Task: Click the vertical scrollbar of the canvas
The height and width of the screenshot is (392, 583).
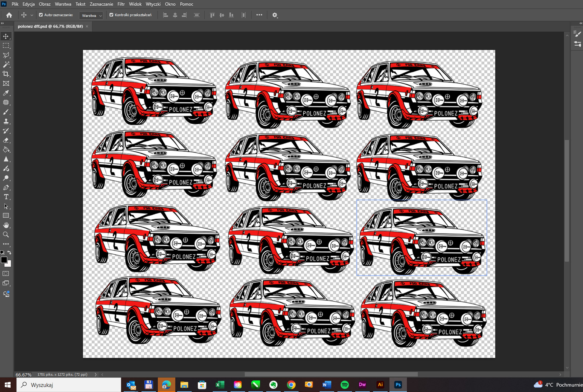Action: click(567, 201)
